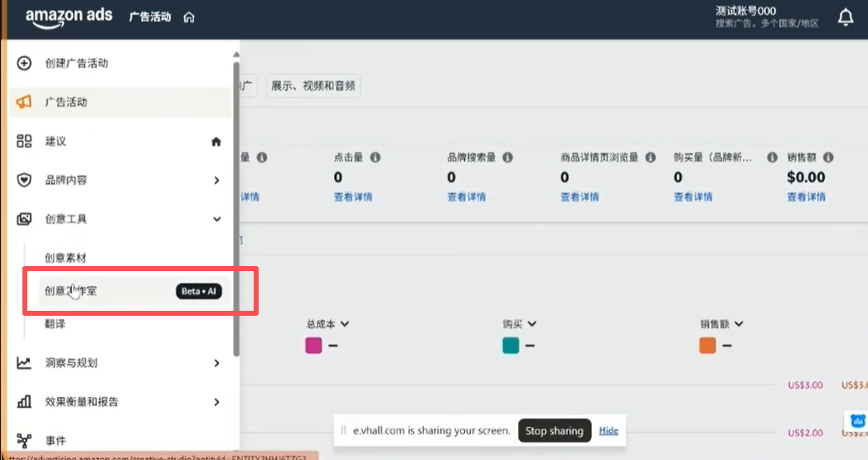Click the orange 销售额 color swatch
This screenshot has height=460, width=868.
[x=707, y=346]
